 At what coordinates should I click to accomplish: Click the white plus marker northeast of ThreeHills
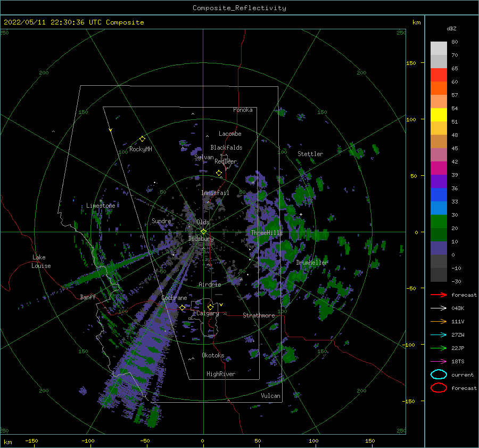tap(301, 214)
